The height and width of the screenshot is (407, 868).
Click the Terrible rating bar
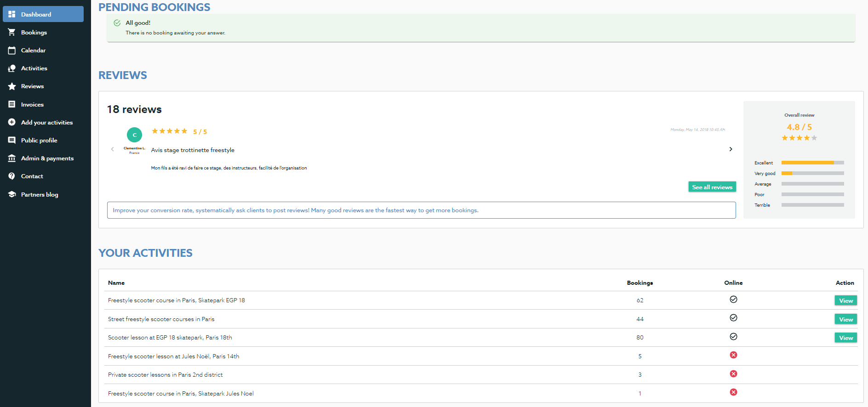[812, 205]
